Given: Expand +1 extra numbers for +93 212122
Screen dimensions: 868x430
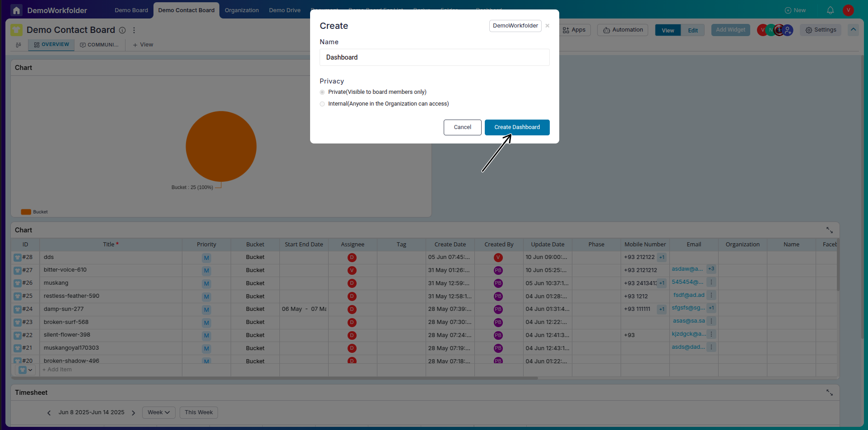Looking at the screenshot, I should point(662,257).
